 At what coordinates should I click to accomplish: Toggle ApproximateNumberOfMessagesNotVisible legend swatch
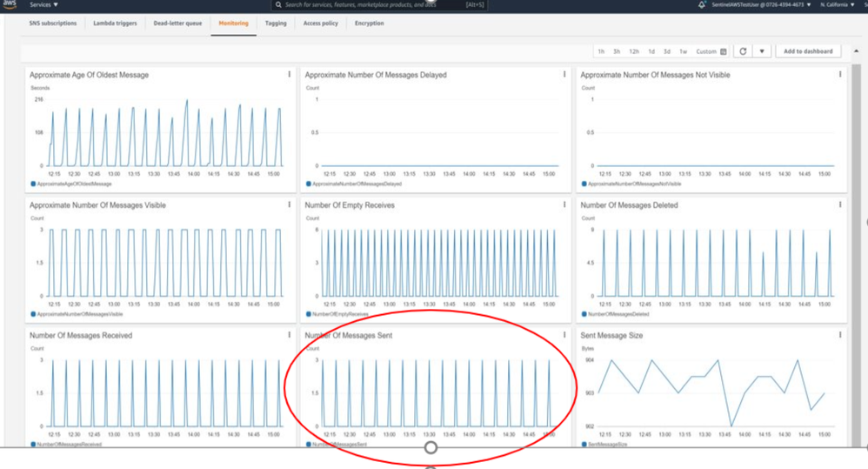coord(584,184)
